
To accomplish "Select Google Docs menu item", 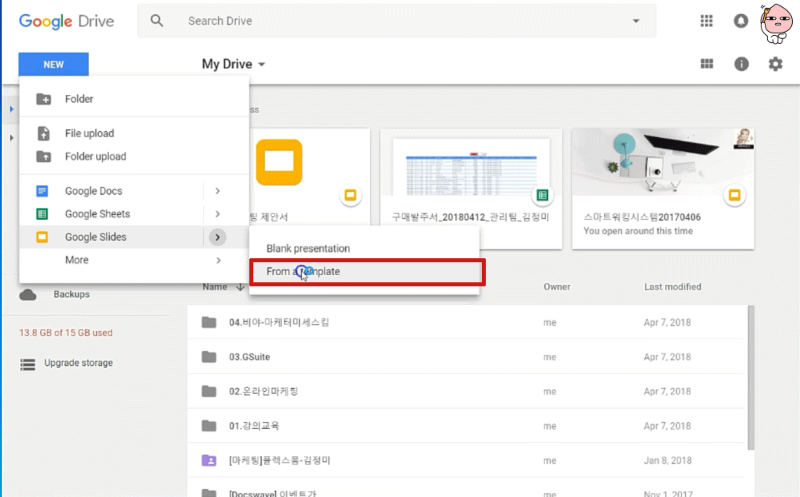I will [x=111, y=191].
